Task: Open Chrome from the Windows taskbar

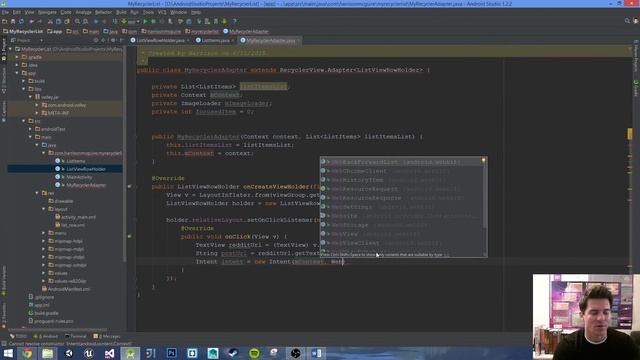Action: click(x=27, y=353)
